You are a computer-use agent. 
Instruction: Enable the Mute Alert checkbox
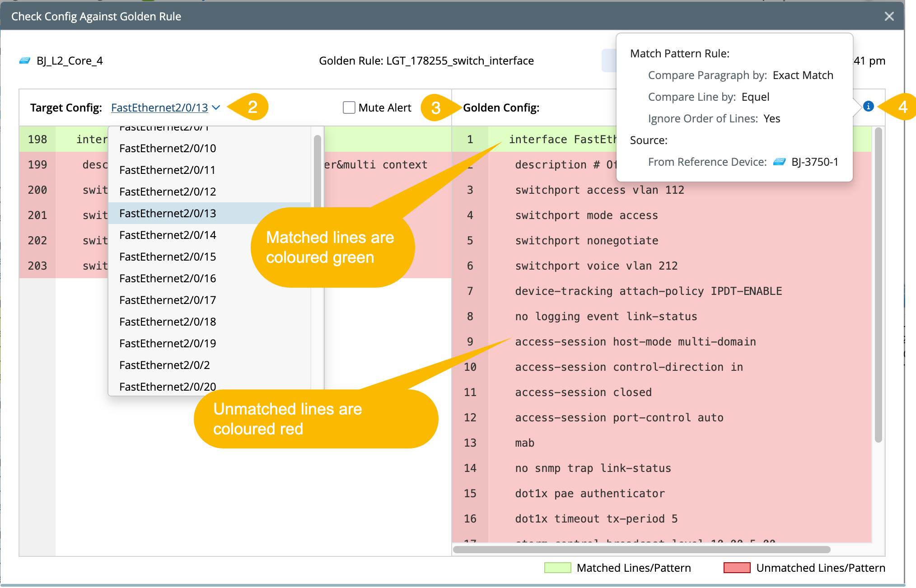point(349,107)
